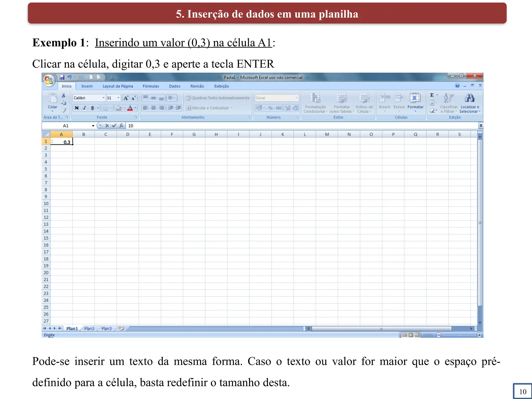The height and width of the screenshot is (399, 532).
Task: Switch to the Início tab
Action: click(66, 86)
